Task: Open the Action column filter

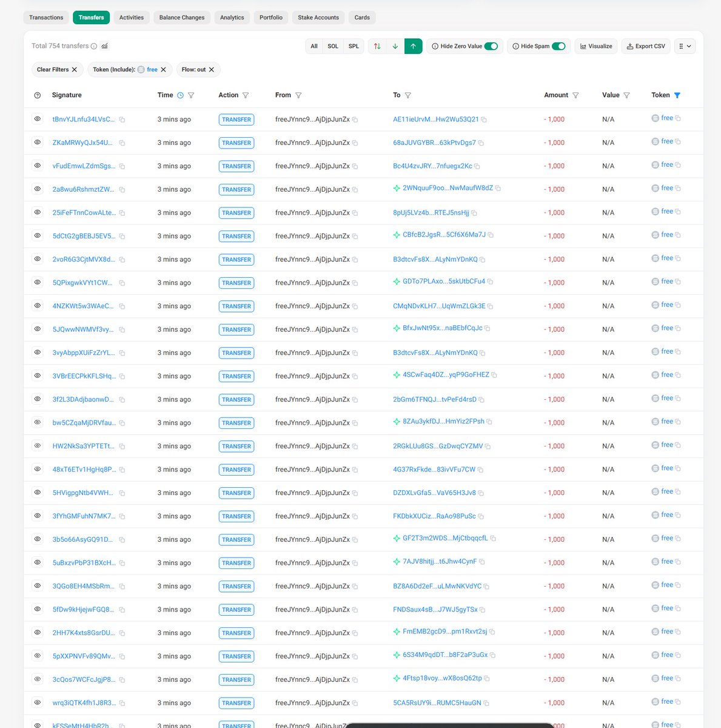Action: tap(246, 95)
